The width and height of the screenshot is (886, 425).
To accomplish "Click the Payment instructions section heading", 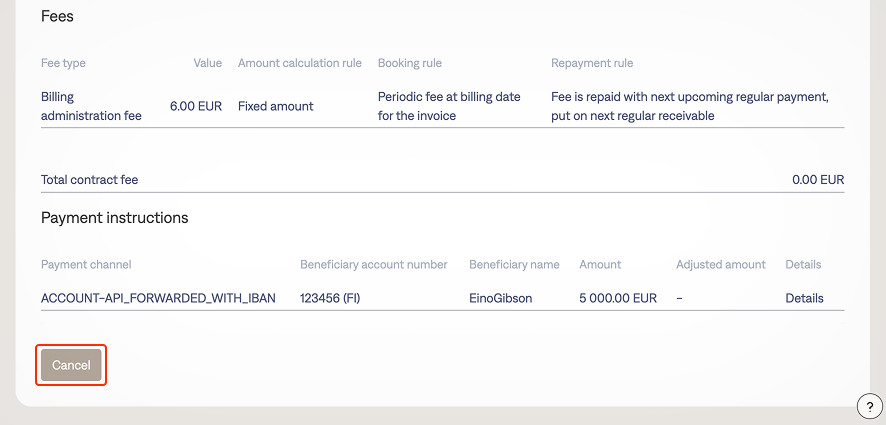I will pyautogui.click(x=114, y=218).
